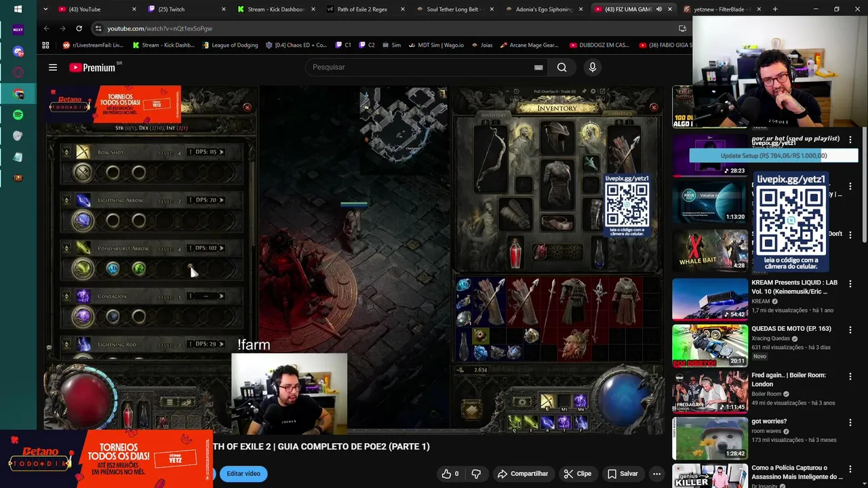Open more actions three-dot menu under video
Screen dimensions: 868x488
click(656, 474)
